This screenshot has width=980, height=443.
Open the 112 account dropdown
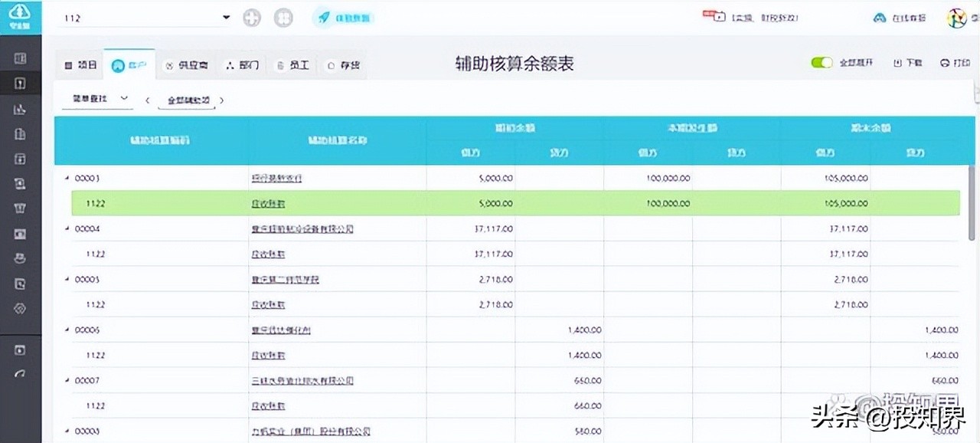click(x=225, y=17)
